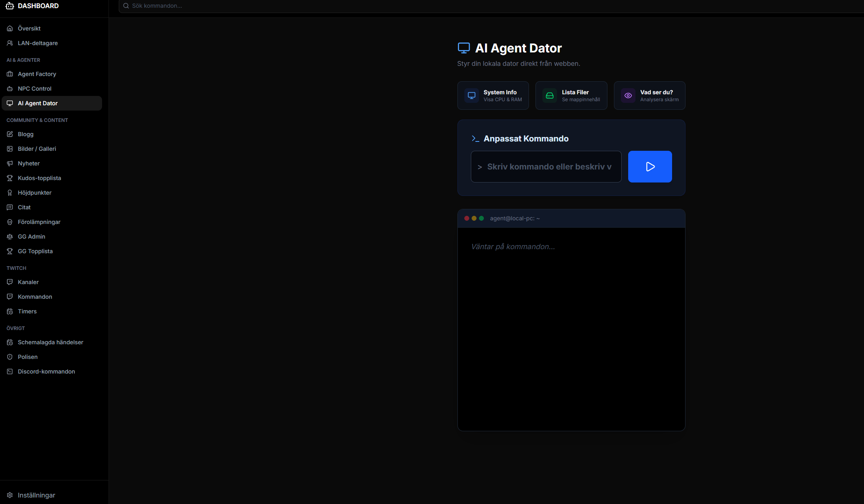Open the Kudos-topplista page
This screenshot has width=864, height=504.
[52, 178]
